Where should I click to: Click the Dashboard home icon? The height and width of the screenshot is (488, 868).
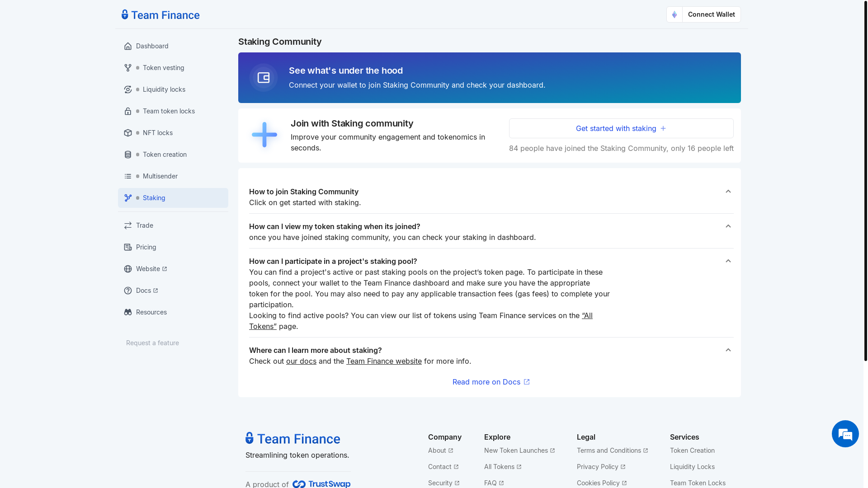(x=128, y=46)
